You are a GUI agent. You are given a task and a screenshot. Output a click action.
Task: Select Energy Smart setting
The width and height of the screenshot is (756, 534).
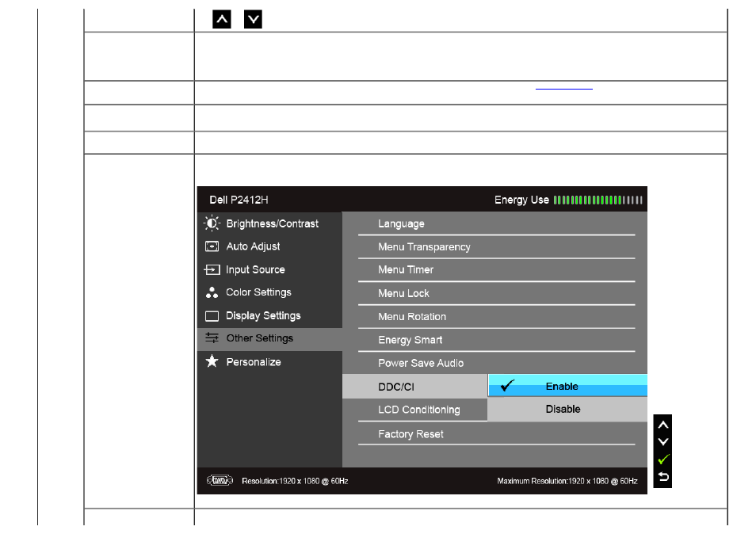[497, 340]
